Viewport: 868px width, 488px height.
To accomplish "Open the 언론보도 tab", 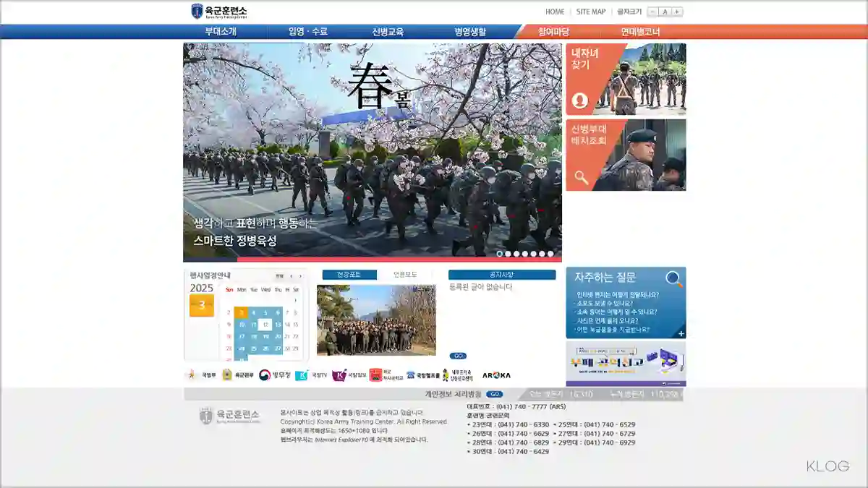I will tap(407, 274).
